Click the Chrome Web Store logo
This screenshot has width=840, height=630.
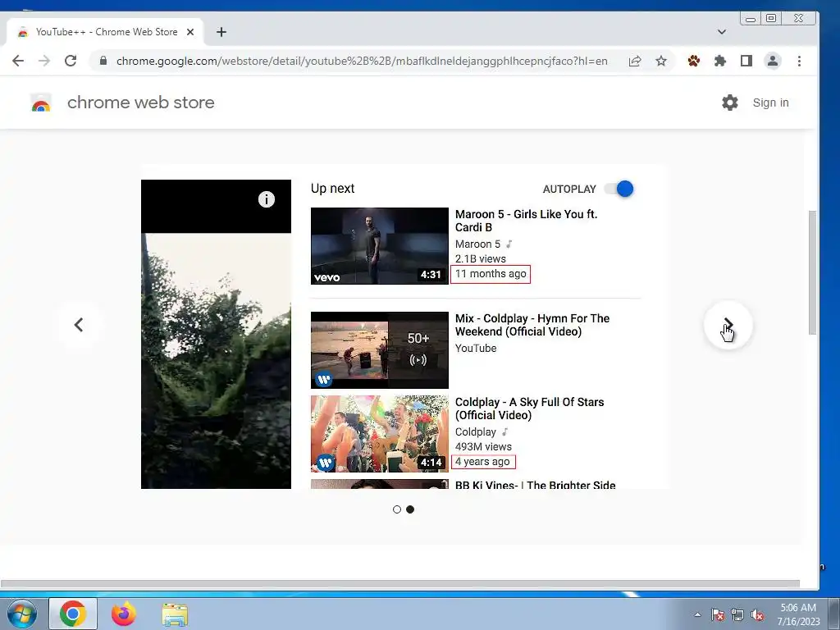click(x=41, y=103)
